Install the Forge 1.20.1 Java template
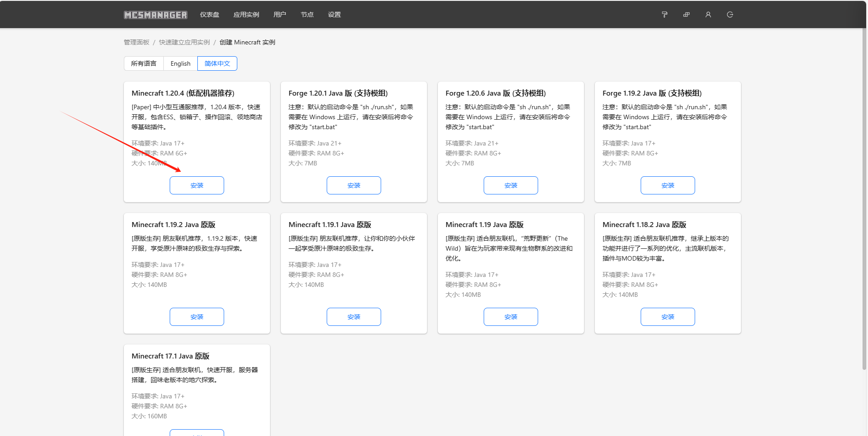This screenshot has height=436, width=868. point(354,185)
